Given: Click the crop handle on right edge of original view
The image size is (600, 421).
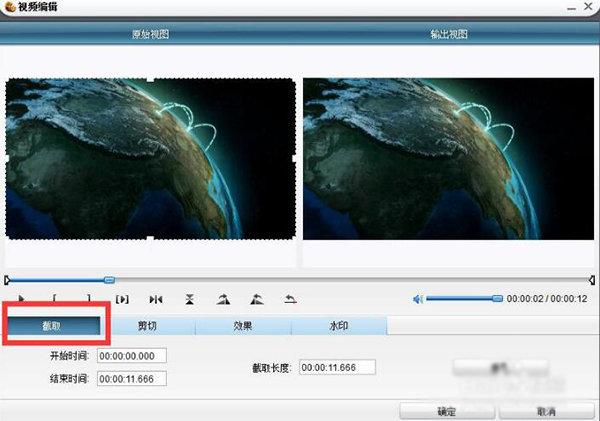Looking at the screenshot, I should click(294, 158).
